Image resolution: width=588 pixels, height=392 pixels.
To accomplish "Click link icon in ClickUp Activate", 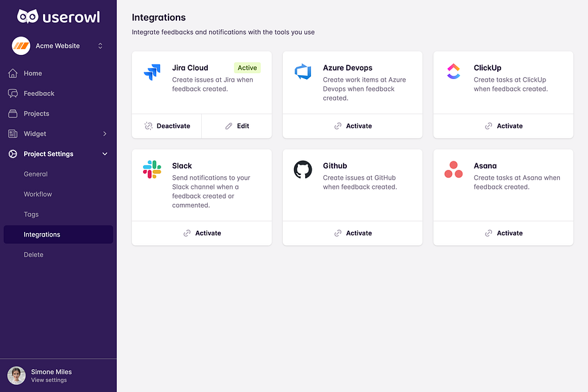I will (x=489, y=126).
